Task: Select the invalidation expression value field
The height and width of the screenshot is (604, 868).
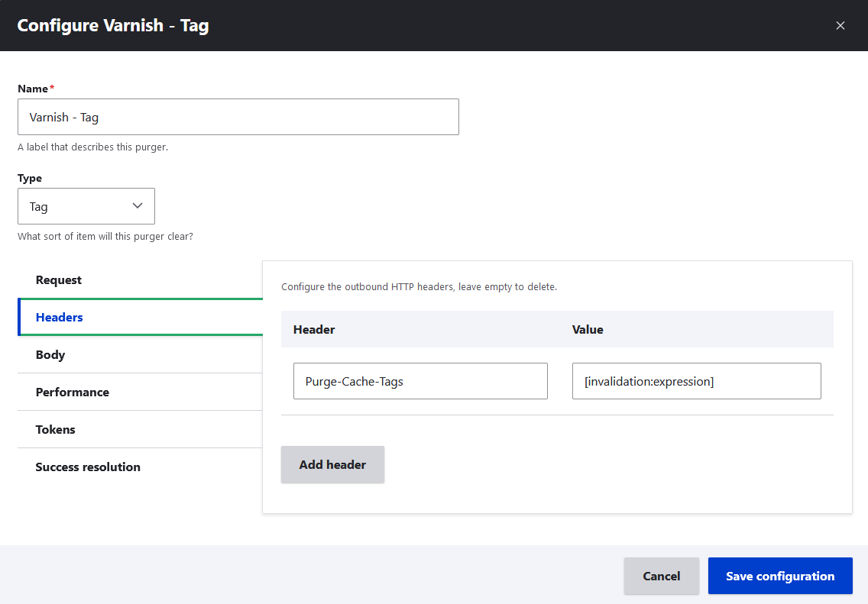Action: click(696, 380)
